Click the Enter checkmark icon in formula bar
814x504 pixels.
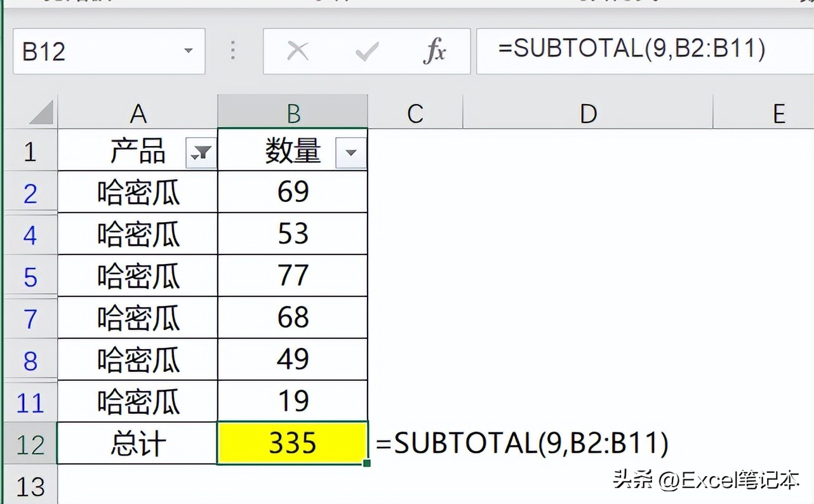coord(366,51)
